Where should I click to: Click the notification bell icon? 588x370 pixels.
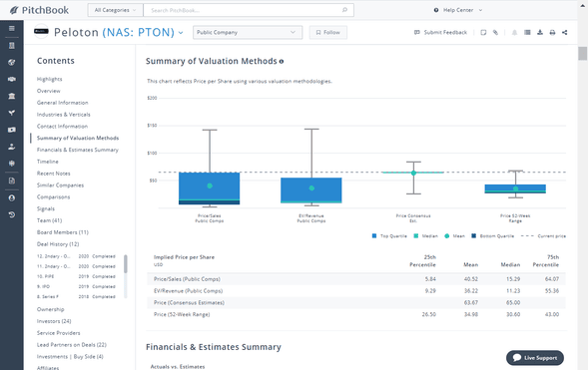[514, 33]
